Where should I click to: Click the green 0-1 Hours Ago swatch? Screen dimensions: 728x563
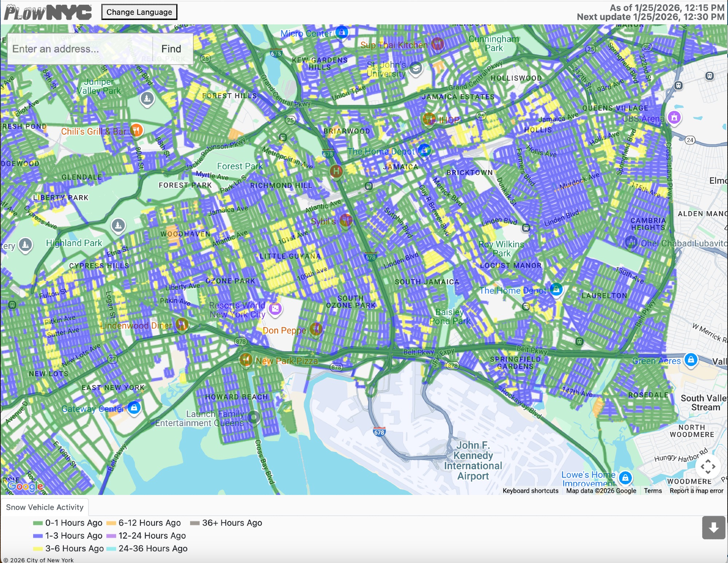pyautogui.click(x=38, y=523)
